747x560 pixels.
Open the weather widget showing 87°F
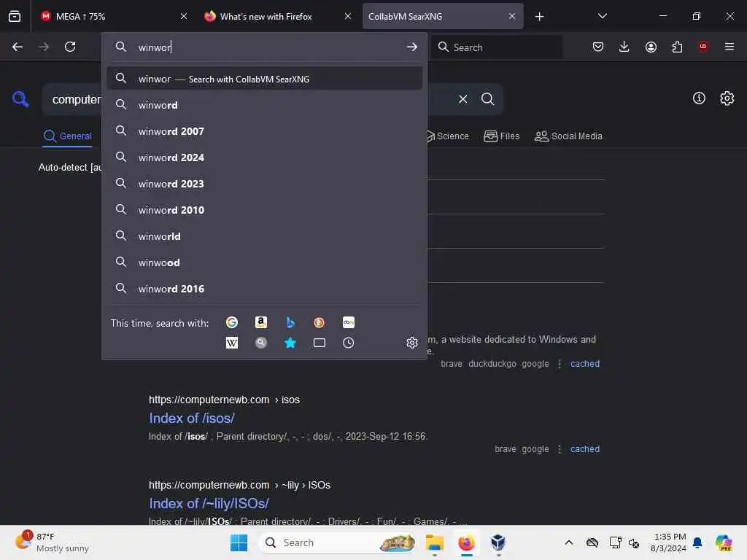tap(53, 542)
